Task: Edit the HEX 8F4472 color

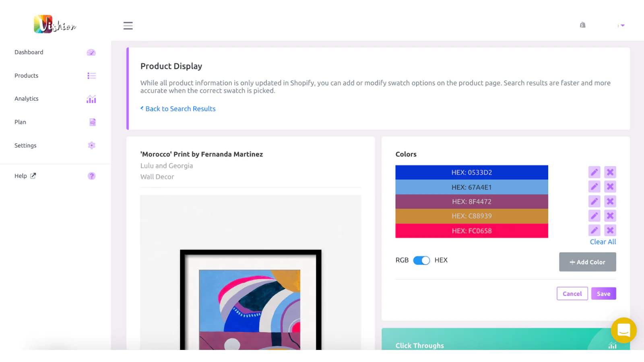Action: click(594, 201)
